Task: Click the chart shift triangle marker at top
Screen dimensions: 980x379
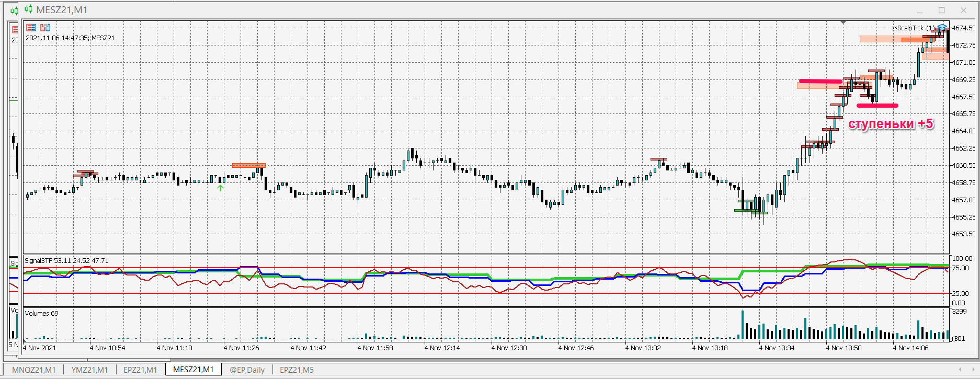Action: [843, 22]
